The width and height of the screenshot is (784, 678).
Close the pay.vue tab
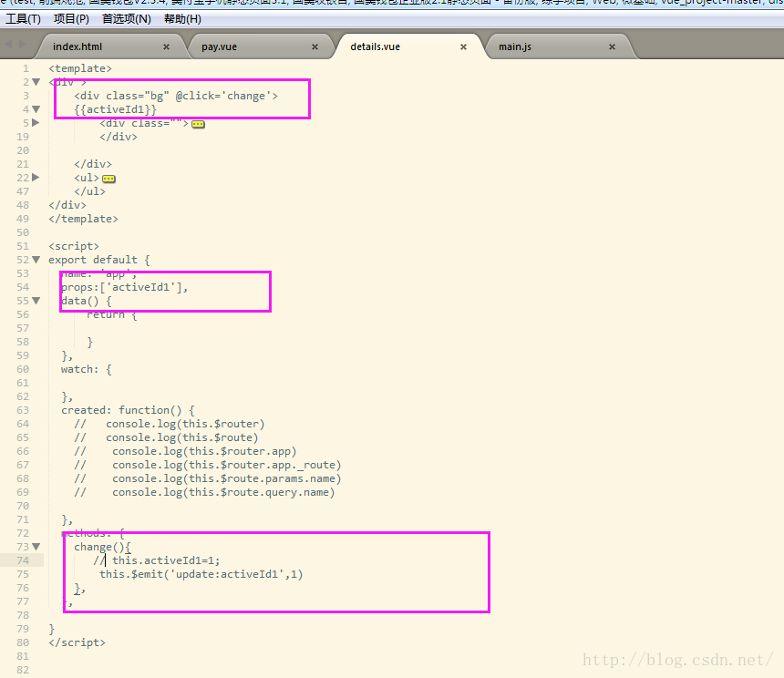pos(315,46)
